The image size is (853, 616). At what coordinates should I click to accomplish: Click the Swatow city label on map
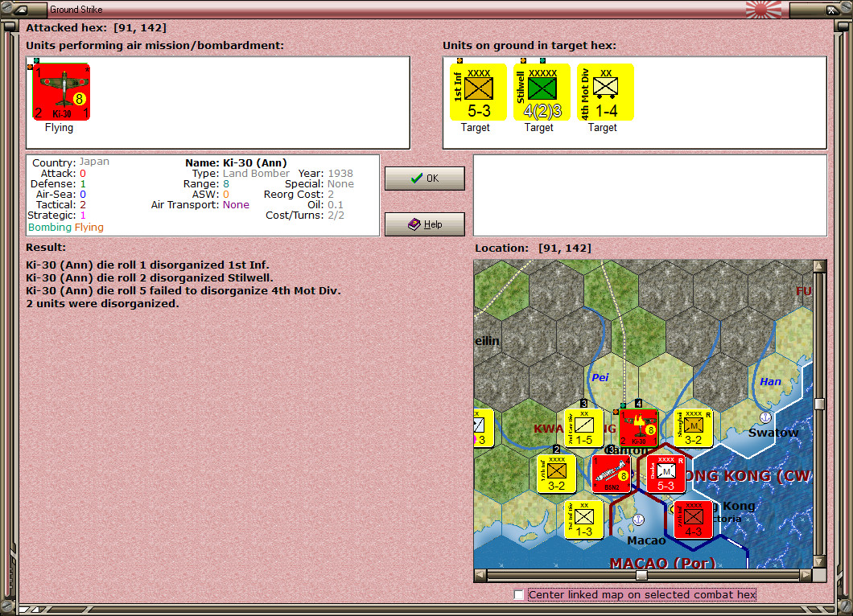(x=773, y=433)
